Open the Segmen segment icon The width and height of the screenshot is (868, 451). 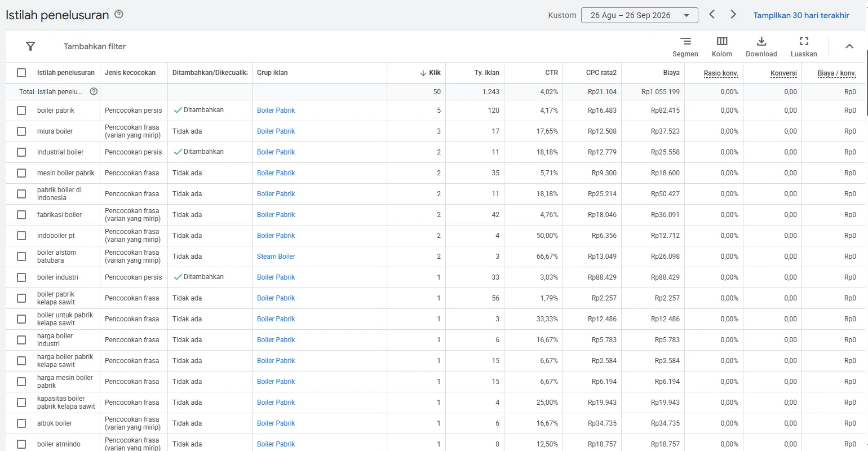pos(685,41)
